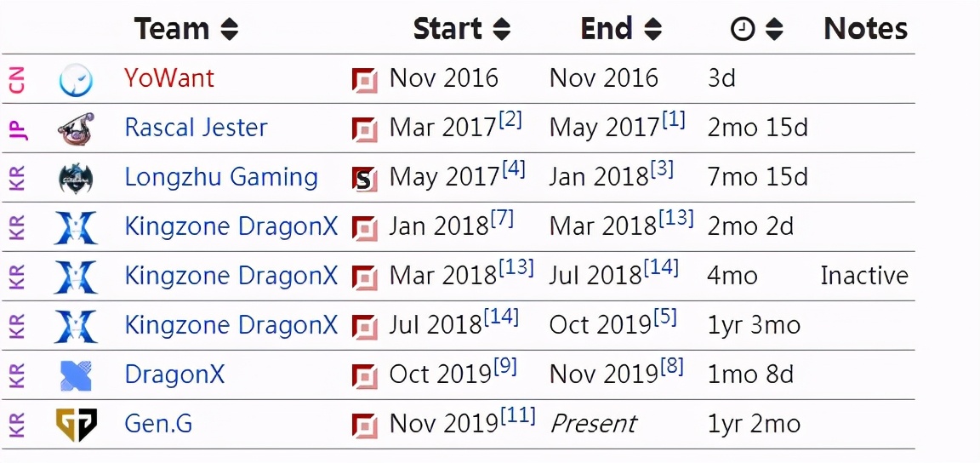Viewport: 980px width, 463px height.
Task: Click the Rascal Jester team logo
Action: 76,129
